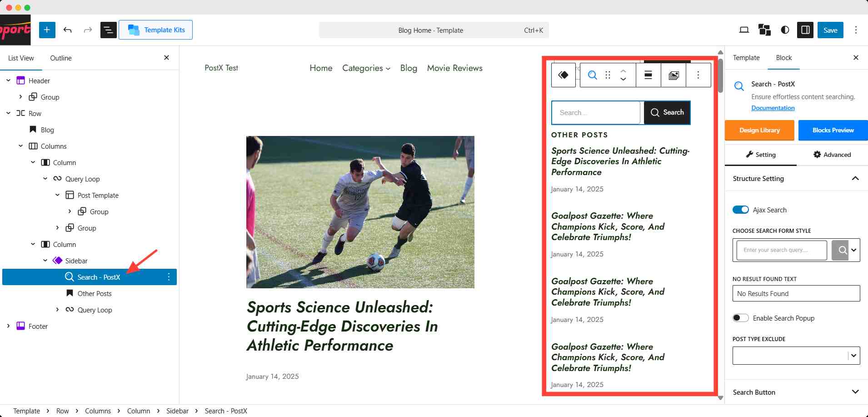868x417 pixels.
Task: Enable the Search Popup toggle
Action: point(740,318)
